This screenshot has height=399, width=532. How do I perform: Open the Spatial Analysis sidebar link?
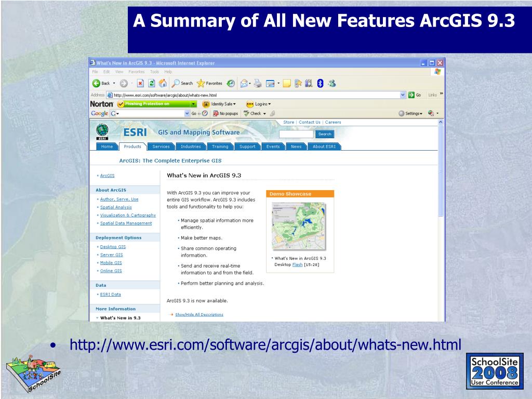[116, 207]
